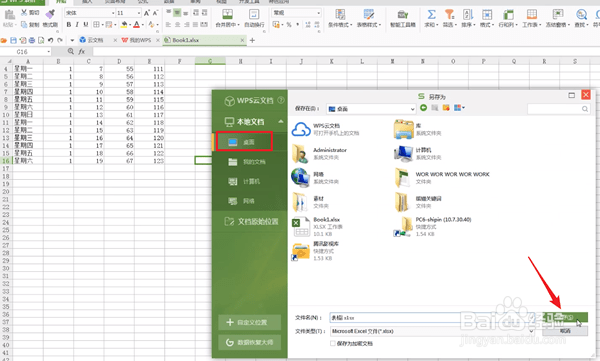The height and width of the screenshot is (361, 600).
Task: Toggle Underline formatting
Action: click(86, 25)
